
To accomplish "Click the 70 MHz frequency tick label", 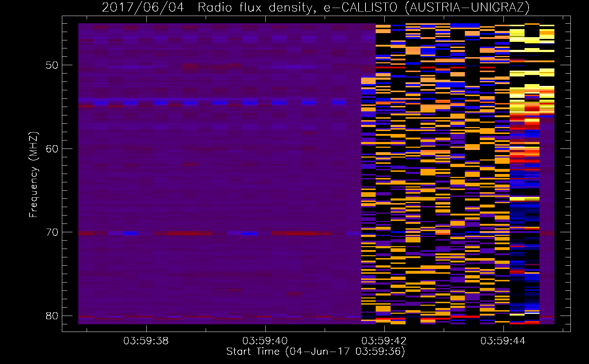I will [52, 232].
